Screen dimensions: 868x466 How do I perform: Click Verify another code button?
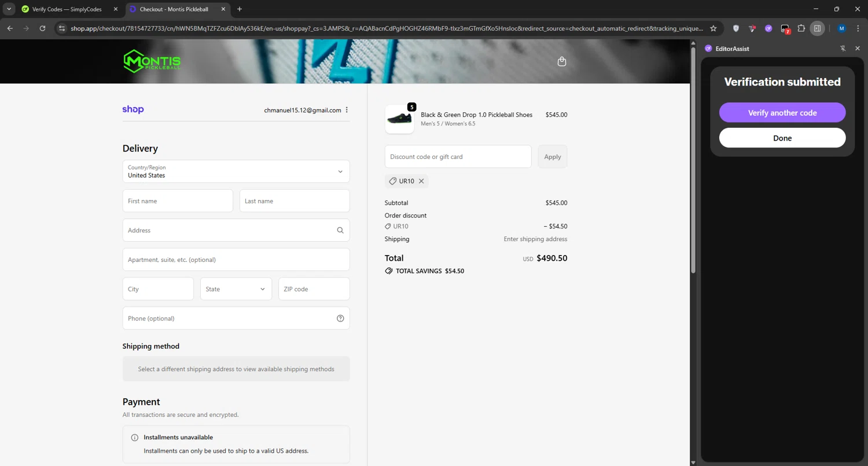[782, 113]
